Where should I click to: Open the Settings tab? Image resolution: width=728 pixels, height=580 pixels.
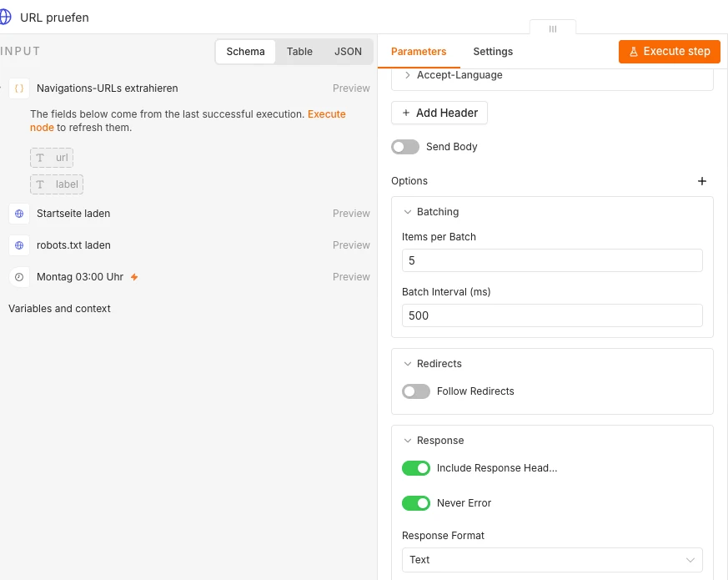493,52
